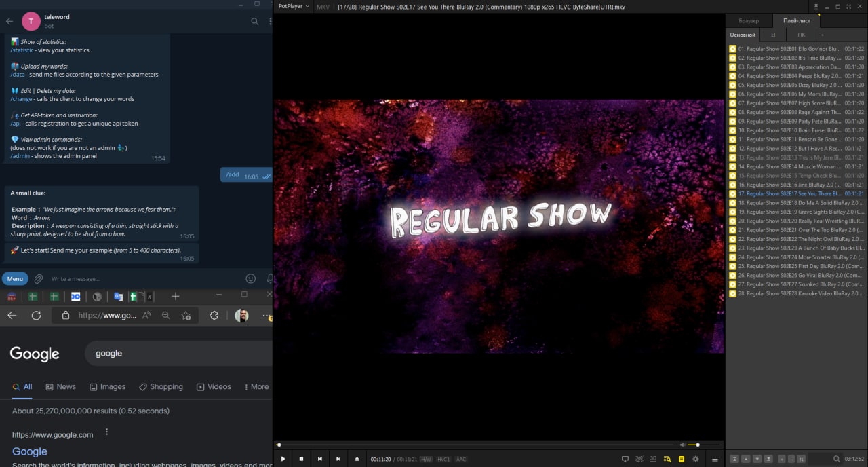Click the HVC1 video codec label

[x=443, y=460]
